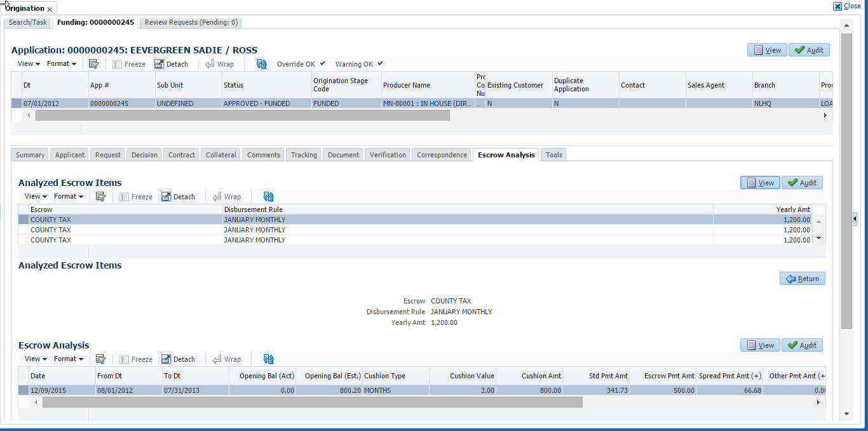Click Audit button in Analyzed Escrow Items
Image resolution: width=868 pixels, height=431 pixels.
(802, 183)
